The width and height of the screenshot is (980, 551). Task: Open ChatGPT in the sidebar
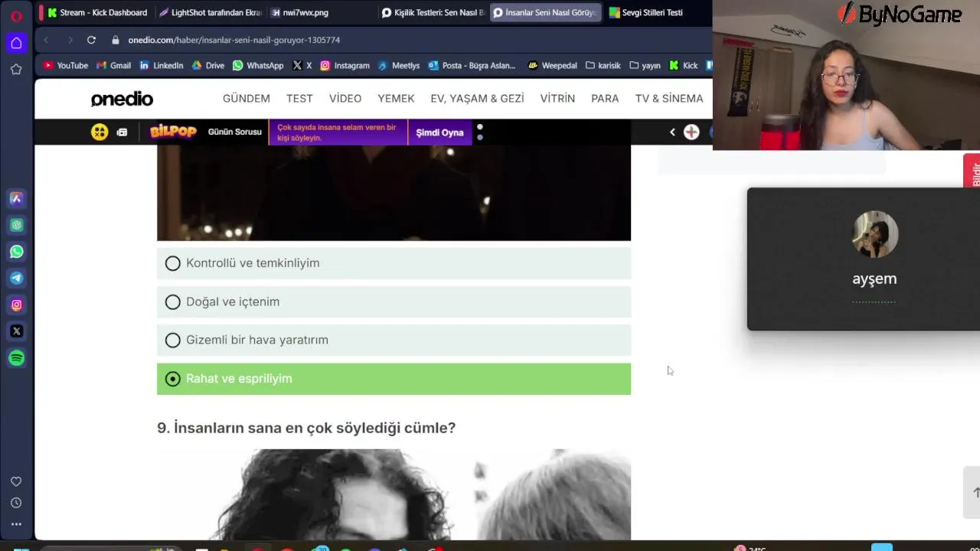(x=16, y=225)
